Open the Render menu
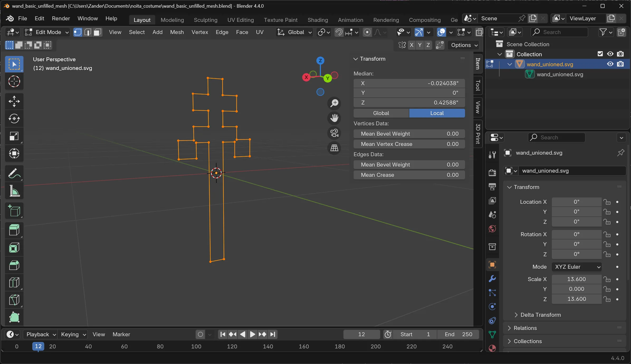This screenshot has width=631, height=364. click(61, 18)
